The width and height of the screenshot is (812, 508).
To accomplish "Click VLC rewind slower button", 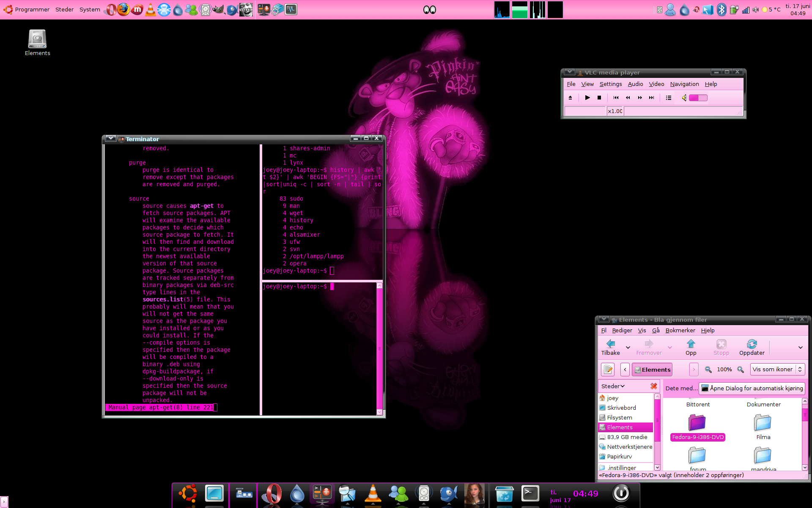I will point(628,98).
